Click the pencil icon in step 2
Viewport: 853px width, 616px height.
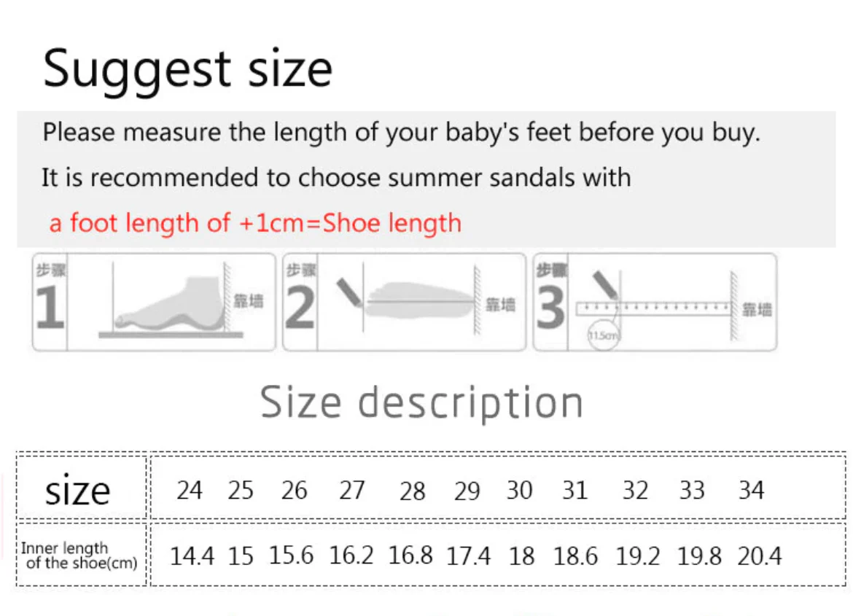(349, 292)
